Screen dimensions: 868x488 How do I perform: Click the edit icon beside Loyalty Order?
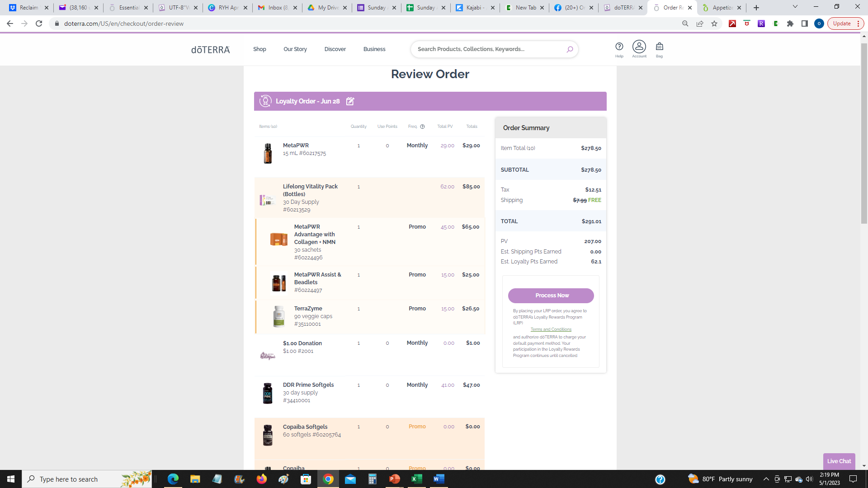[350, 101]
